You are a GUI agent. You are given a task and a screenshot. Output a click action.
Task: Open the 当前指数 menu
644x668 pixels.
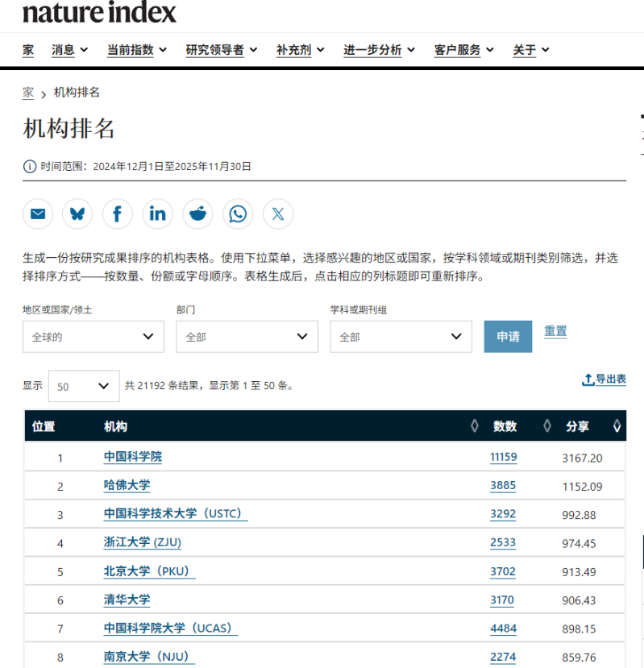137,50
